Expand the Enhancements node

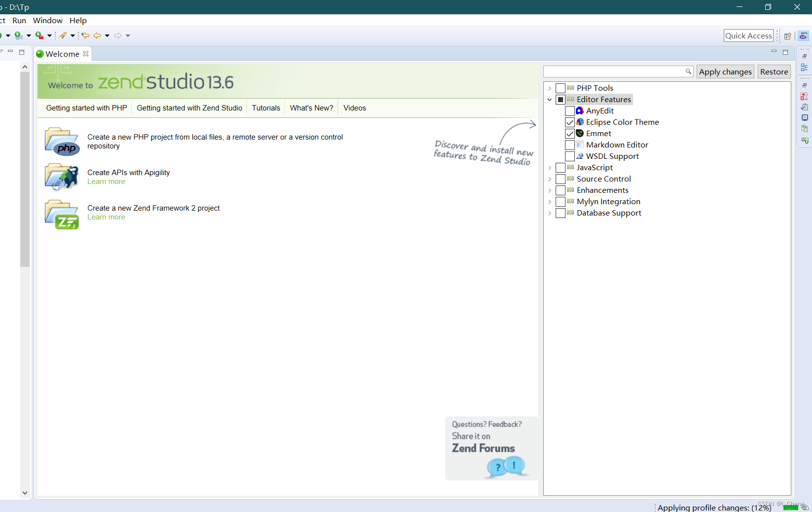point(550,190)
